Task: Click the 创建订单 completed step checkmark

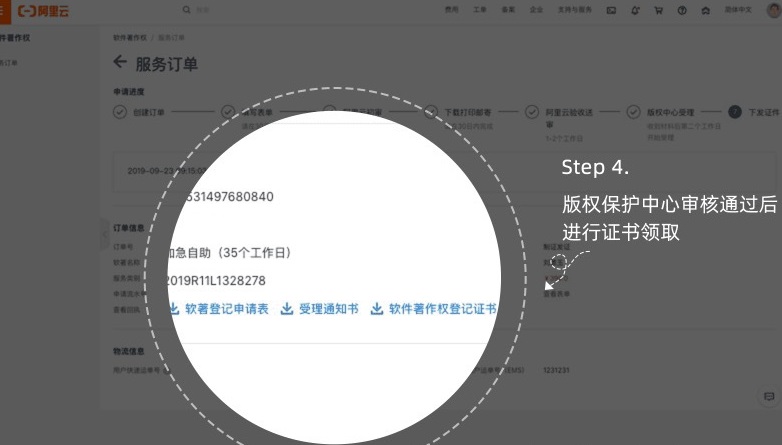Action: 120,112
